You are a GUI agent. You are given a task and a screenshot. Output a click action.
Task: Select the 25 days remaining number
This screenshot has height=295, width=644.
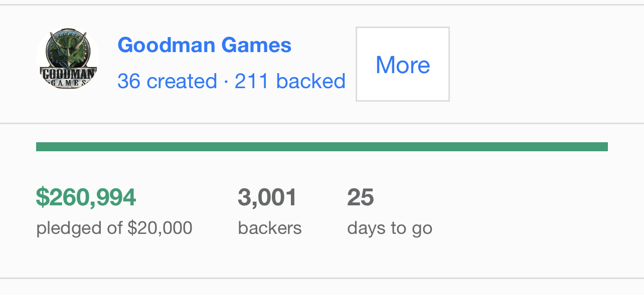(360, 197)
